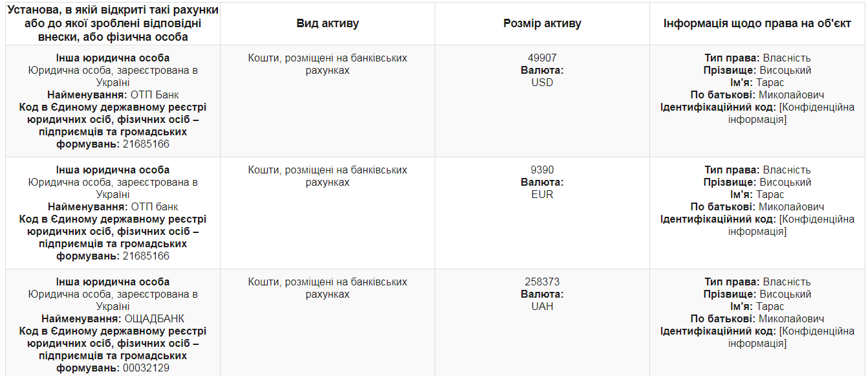Click the UAH currency value
This screenshot has width=868, height=376.
point(542,307)
